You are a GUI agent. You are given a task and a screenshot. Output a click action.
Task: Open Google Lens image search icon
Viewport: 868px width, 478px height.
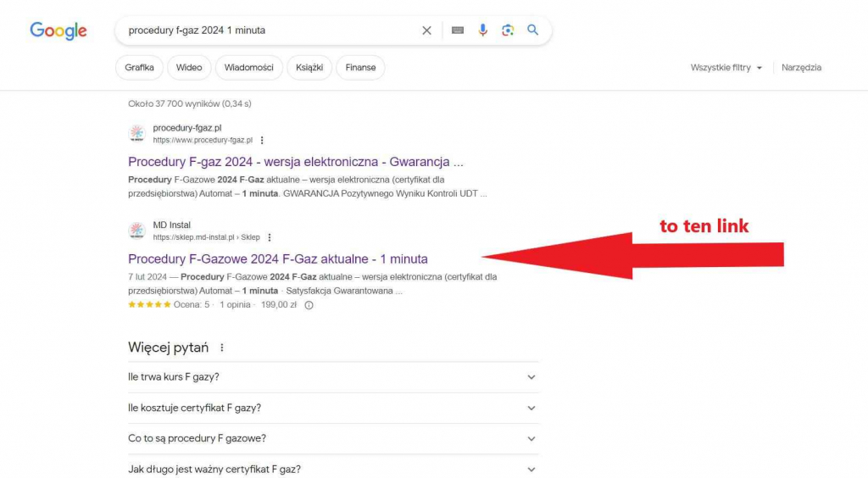[508, 31]
